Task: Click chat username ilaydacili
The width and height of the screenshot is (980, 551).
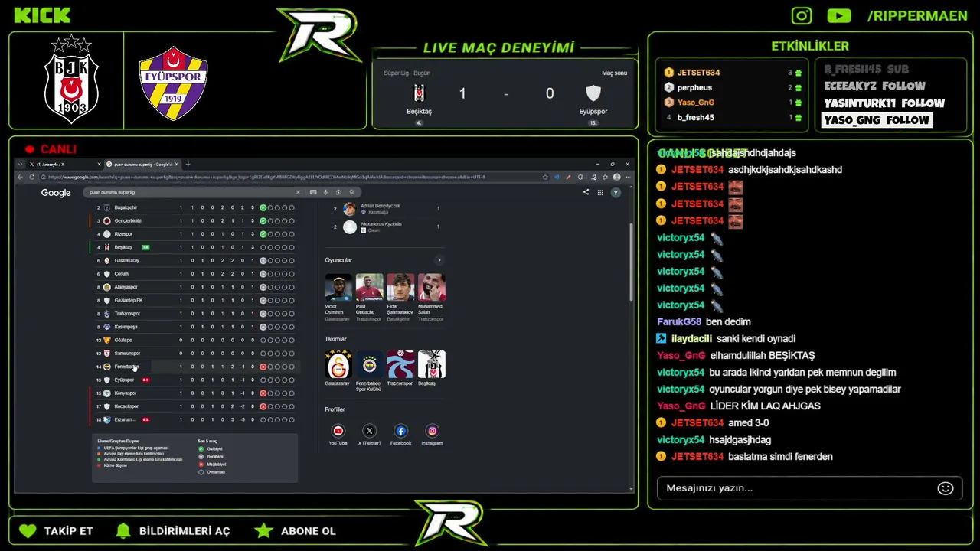Action: coord(691,339)
